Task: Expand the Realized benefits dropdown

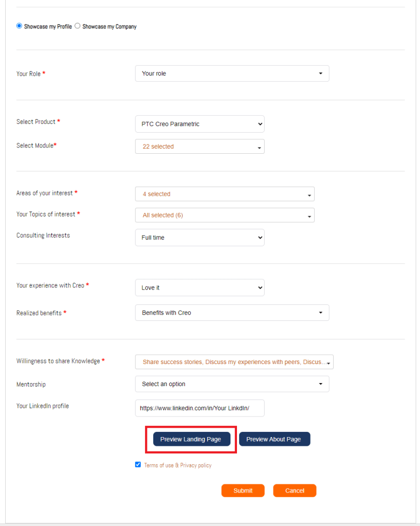Action: tap(232, 313)
